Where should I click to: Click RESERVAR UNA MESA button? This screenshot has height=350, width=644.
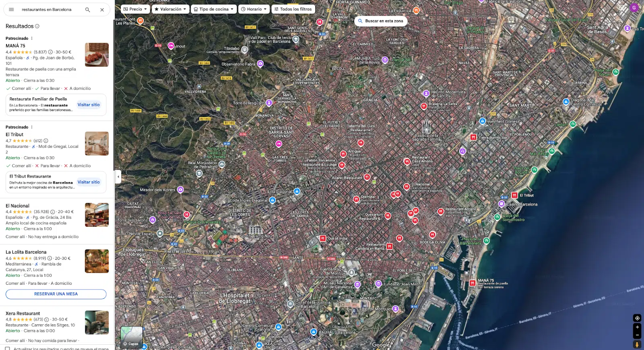coord(56,294)
